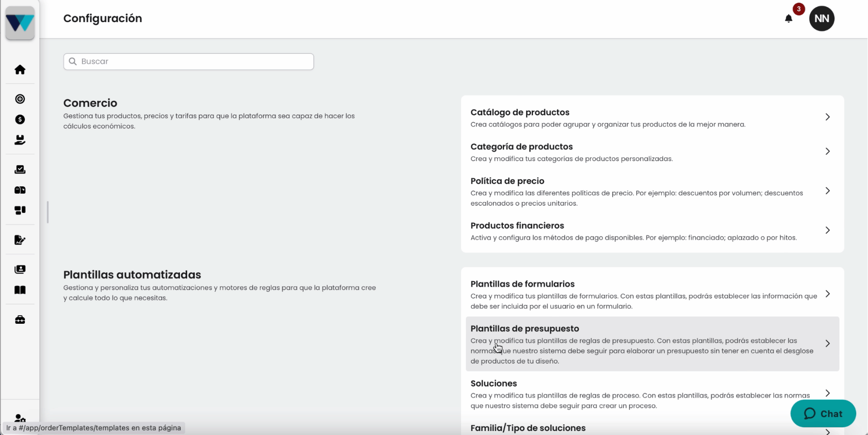The image size is (868, 435).
Task: Click the chevron beside Catálogo de productos
Action: (828, 117)
